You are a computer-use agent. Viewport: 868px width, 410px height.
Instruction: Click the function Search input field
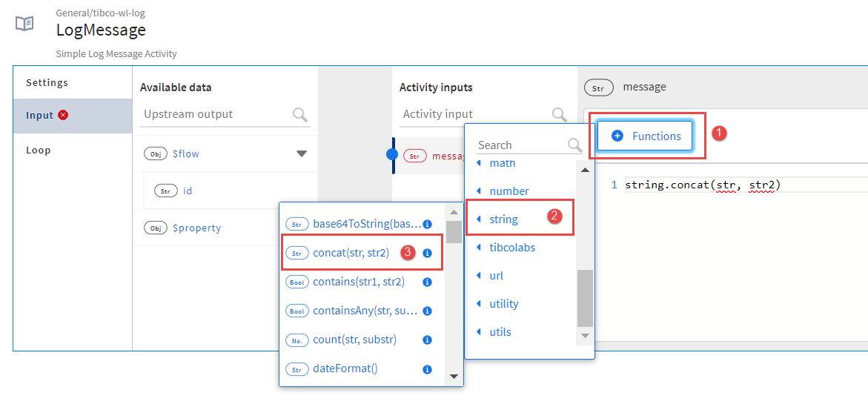[519, 145]
